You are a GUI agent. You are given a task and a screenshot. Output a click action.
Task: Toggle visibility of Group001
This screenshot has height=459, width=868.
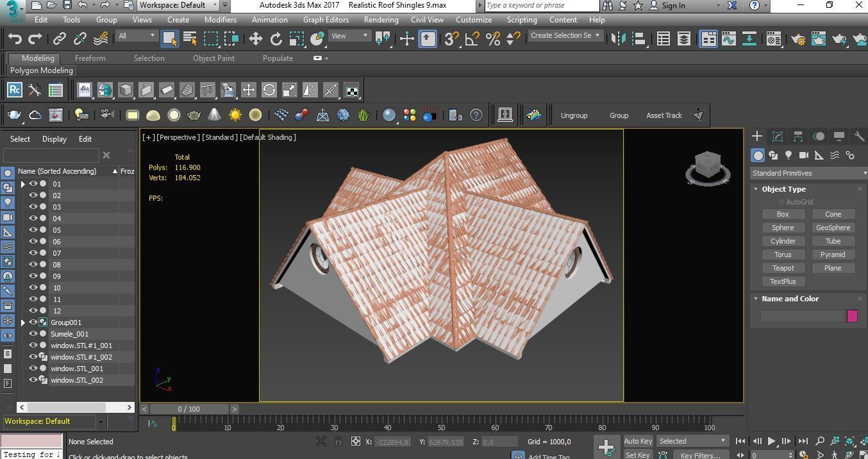click(33, 322)
